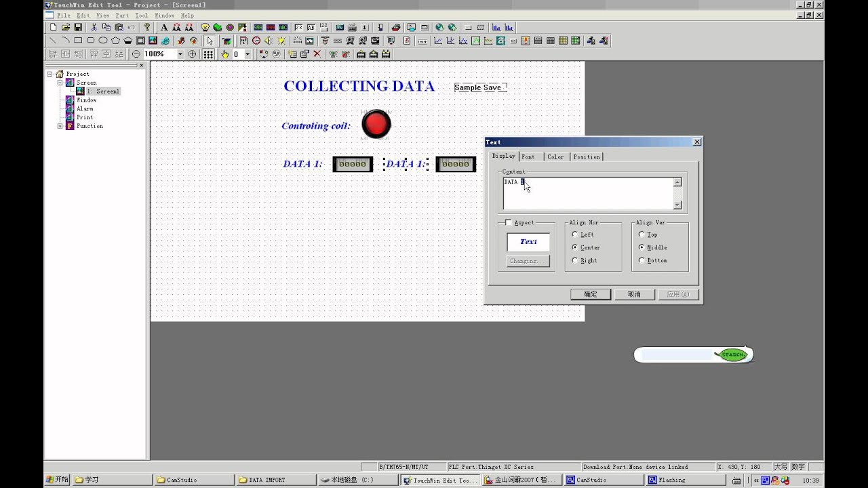Select 1: Screen1 in project tree
This screenshot has width=868, height=488.
click(103, 91)
